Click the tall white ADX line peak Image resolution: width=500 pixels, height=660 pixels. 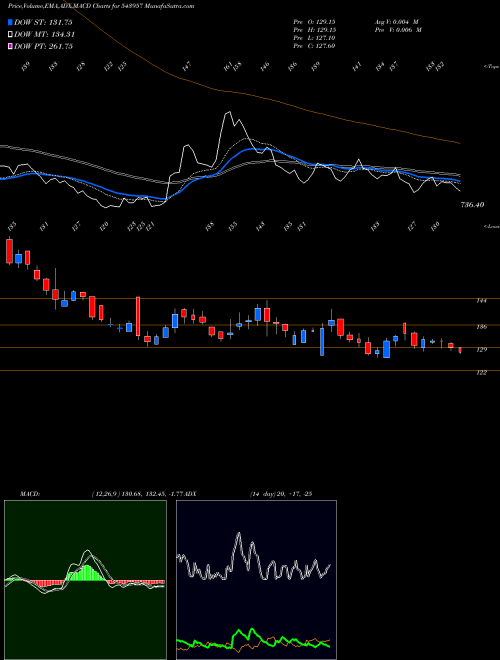(239, 535)
